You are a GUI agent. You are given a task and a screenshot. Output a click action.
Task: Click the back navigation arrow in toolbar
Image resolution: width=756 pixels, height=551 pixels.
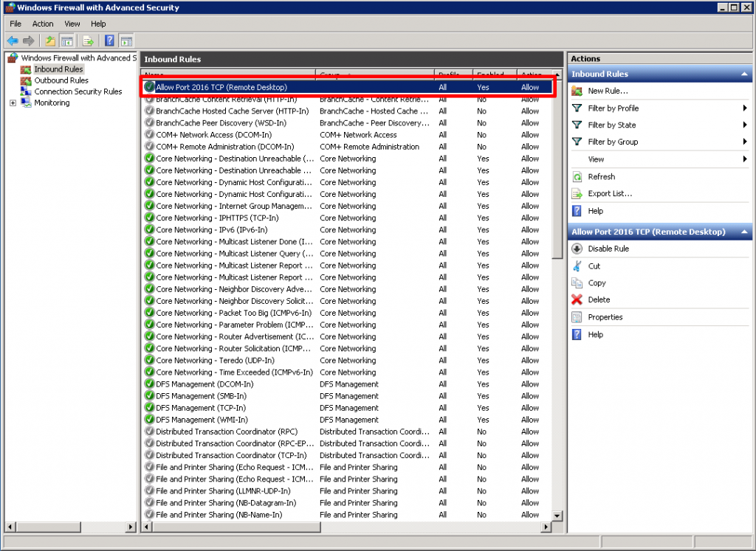(12, 41)
